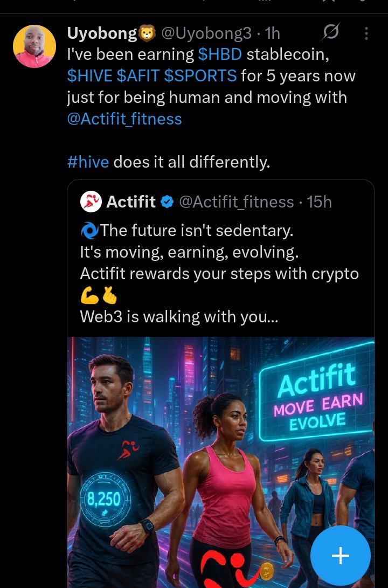388x588 pixels.
Task: Tap the quoted @Actifit_fitness handle
Action: click(237, 202)
